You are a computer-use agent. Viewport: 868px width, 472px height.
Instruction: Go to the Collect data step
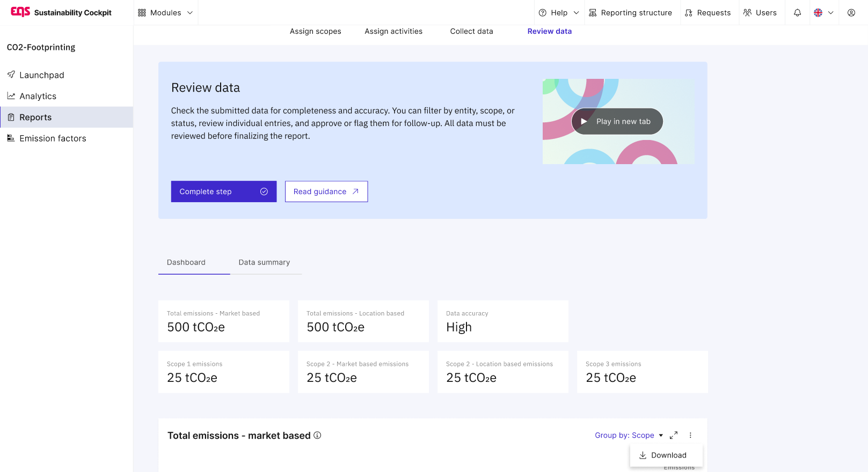coord(471,31)
